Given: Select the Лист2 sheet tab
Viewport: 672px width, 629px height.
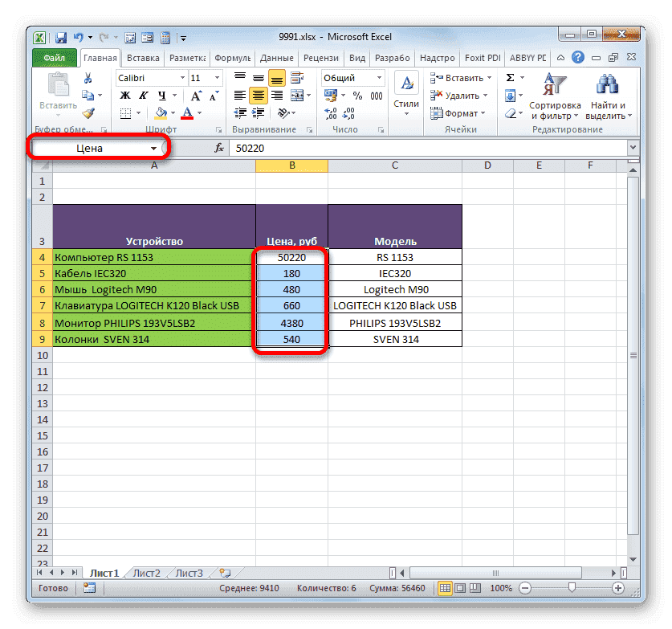Looking at the screenshot, I should pyautogui.click(x=145, y=573).
